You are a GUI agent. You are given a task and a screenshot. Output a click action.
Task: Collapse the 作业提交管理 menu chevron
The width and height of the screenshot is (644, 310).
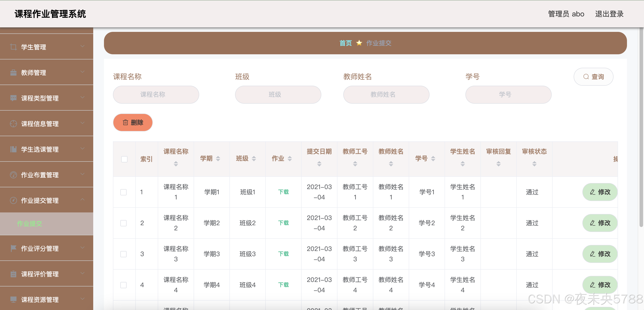click(x=82, y=200)
